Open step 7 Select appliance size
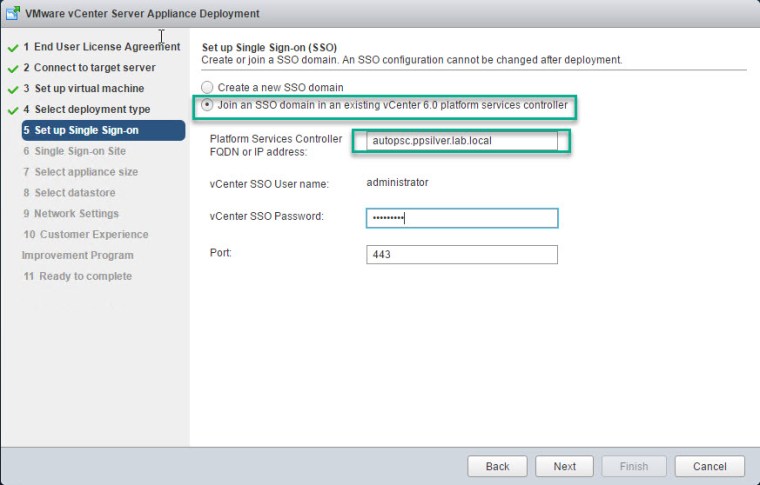 coord(80,172)
